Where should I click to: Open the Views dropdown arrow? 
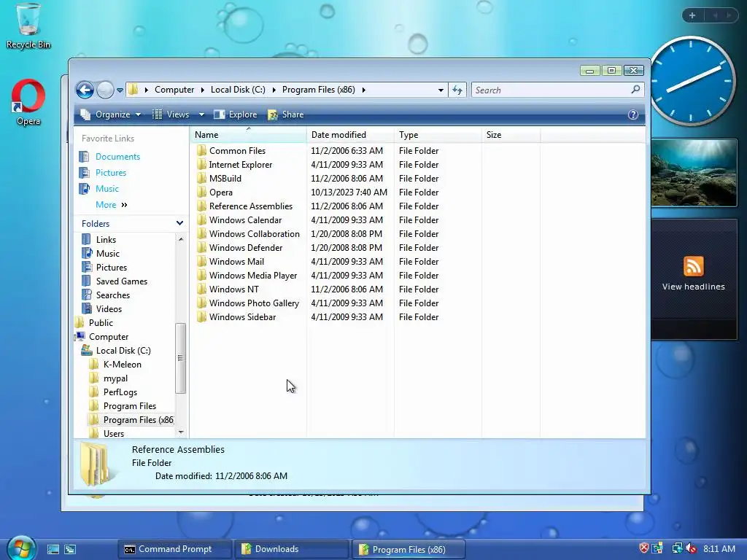pos(201,114)
